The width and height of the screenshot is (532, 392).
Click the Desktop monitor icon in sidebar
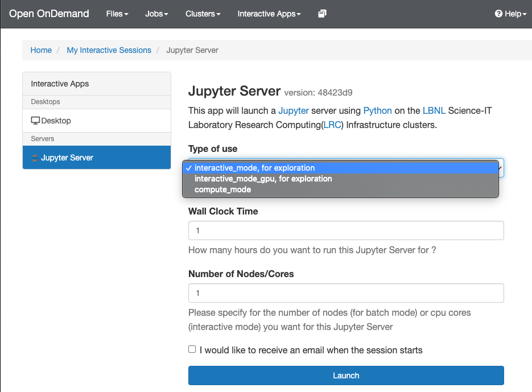pos(35,121)
